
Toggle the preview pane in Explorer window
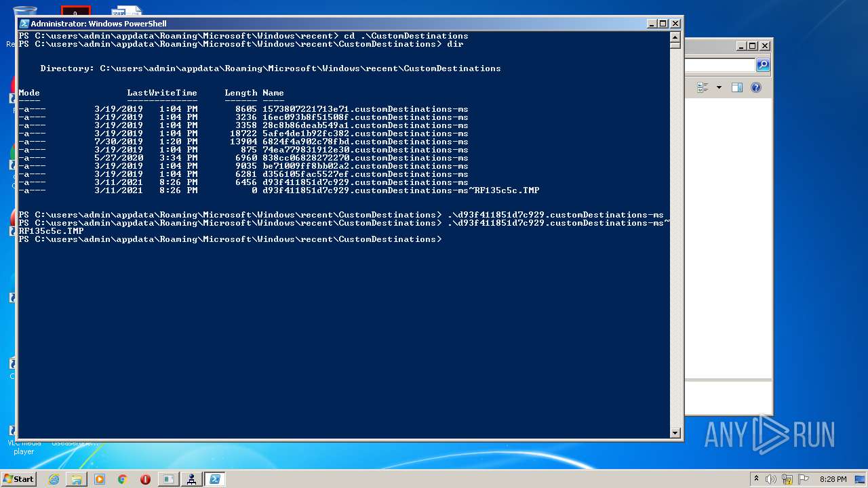pos(737,87)
